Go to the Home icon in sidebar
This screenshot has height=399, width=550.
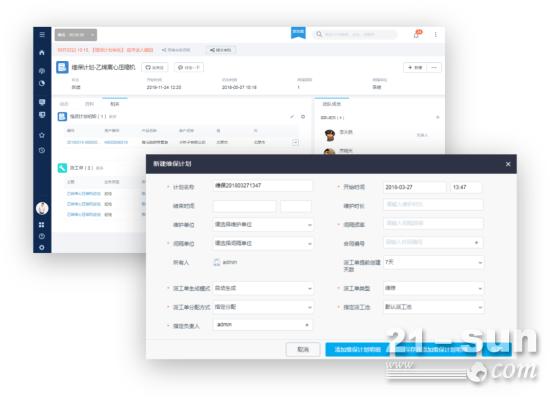click(42, 53)
